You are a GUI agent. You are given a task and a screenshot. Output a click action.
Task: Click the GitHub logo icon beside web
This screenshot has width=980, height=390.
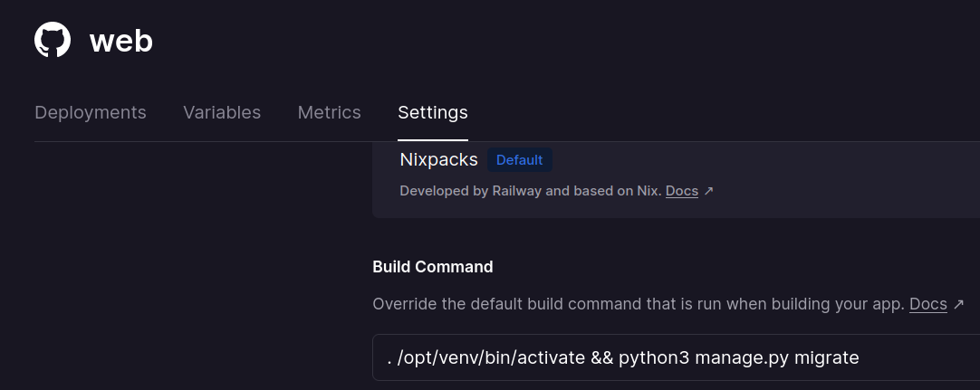pyautogui.click(x=53, y=40)
